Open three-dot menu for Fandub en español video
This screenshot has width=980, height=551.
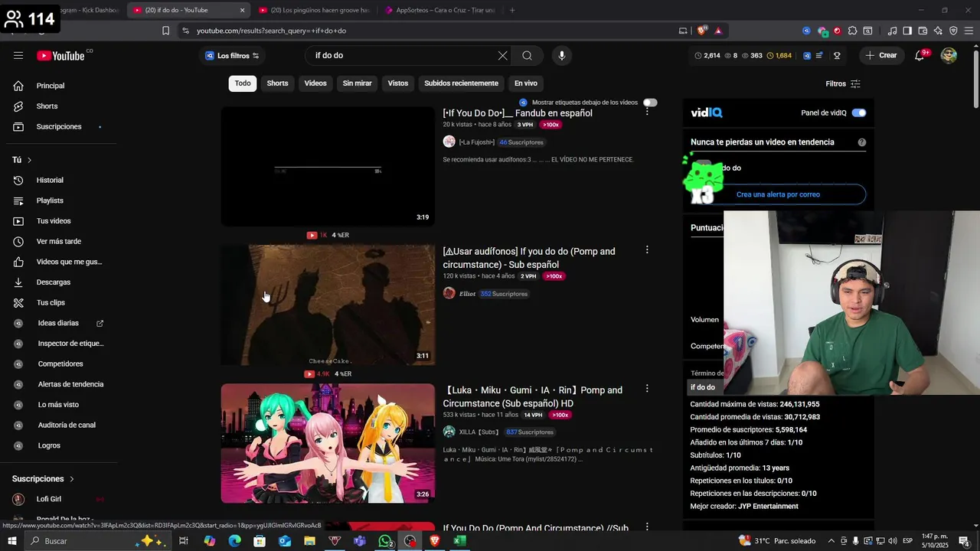coord(647,112)
